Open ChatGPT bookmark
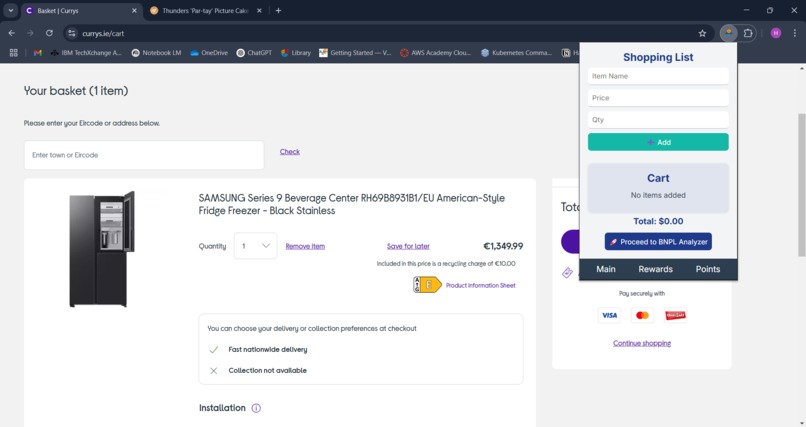This screenshot has width=806, height=427. (254, 52)
